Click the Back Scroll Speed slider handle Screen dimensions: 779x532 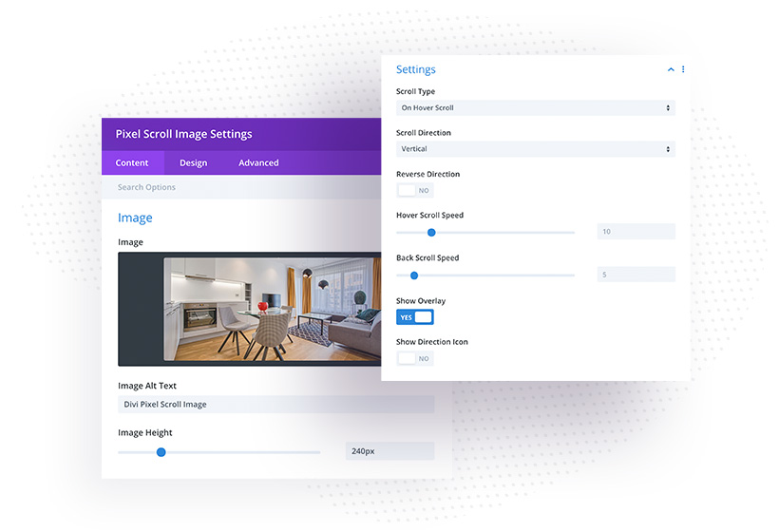click(414, 275)
